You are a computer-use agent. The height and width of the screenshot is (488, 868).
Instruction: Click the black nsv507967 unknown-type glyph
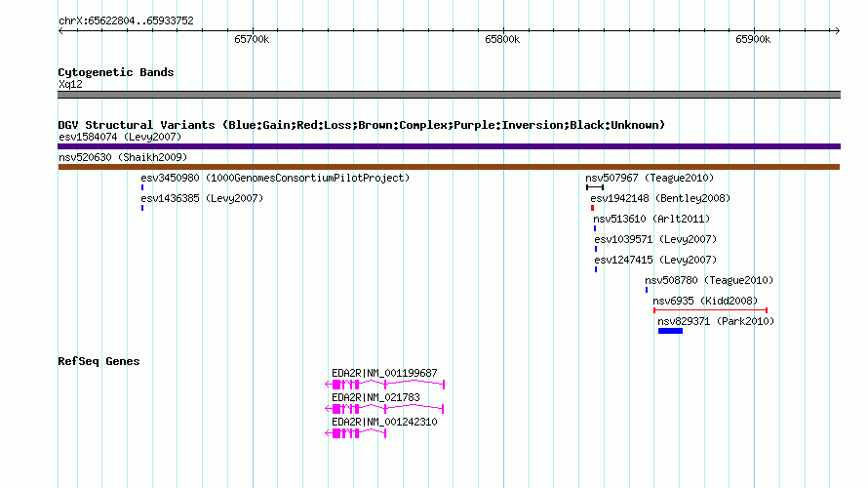click(595, 187)
